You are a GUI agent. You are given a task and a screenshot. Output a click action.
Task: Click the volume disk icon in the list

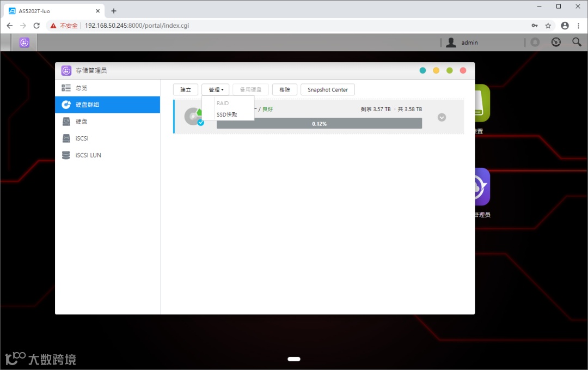[x=193, y=116]
